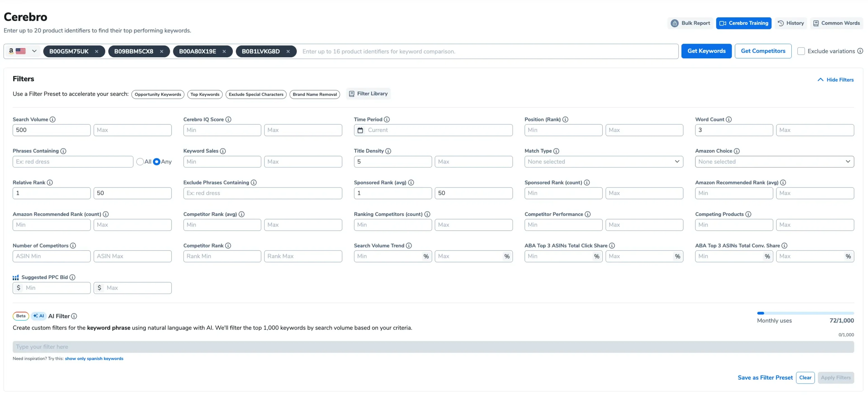Remove the B00G5M75UK product tag
This screenshot has height=395, width=868.
tap(97, 52)
